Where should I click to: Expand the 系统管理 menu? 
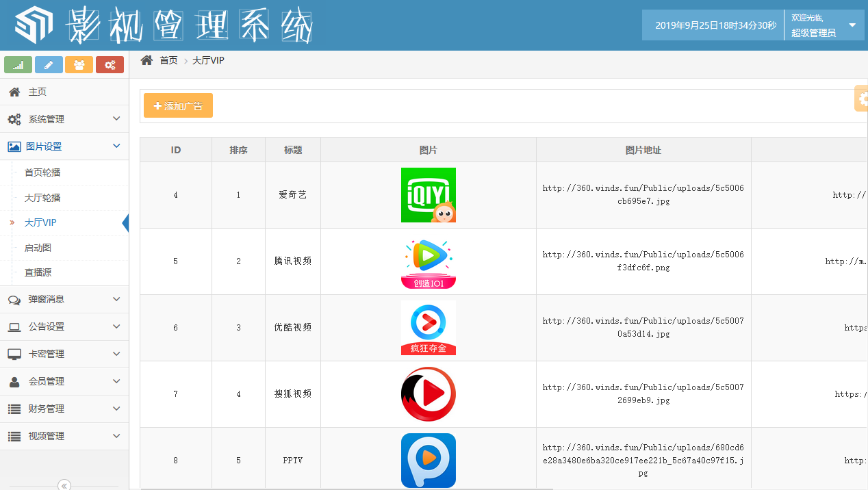pos(64,119)
